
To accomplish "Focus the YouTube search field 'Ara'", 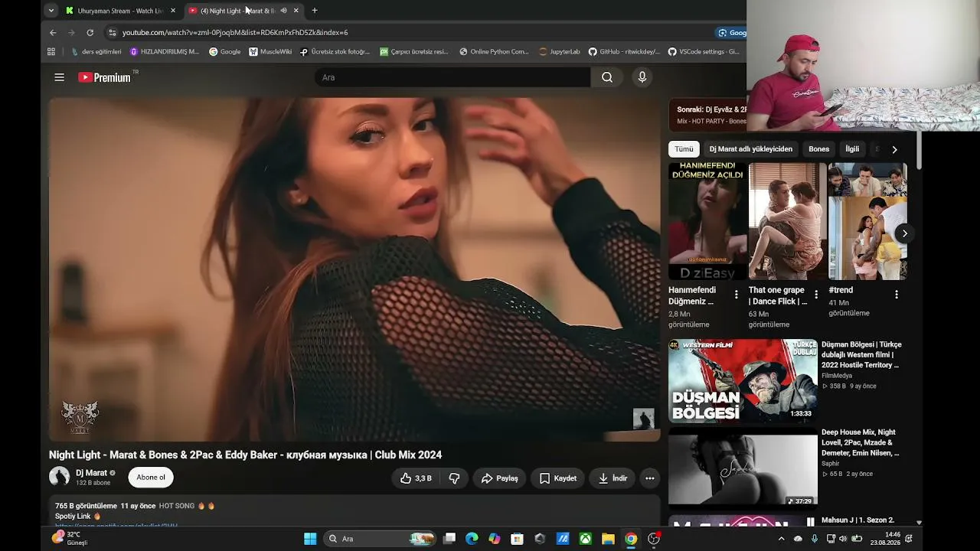I will coord(452,77).
